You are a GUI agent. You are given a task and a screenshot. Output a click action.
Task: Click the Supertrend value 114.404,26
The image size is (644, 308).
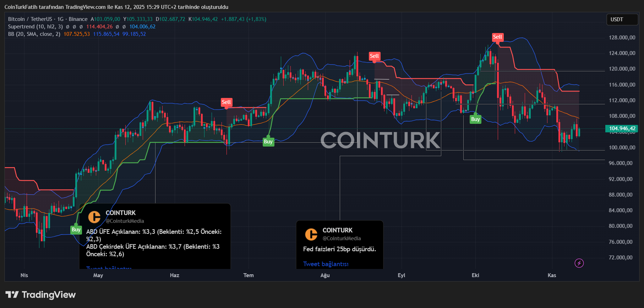[x=99, y=27]
